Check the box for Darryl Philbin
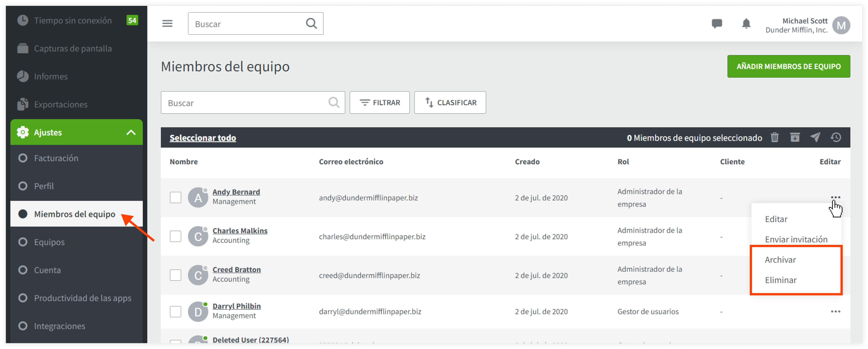Screen dimensions: 868x349 [x=175, y=312]
